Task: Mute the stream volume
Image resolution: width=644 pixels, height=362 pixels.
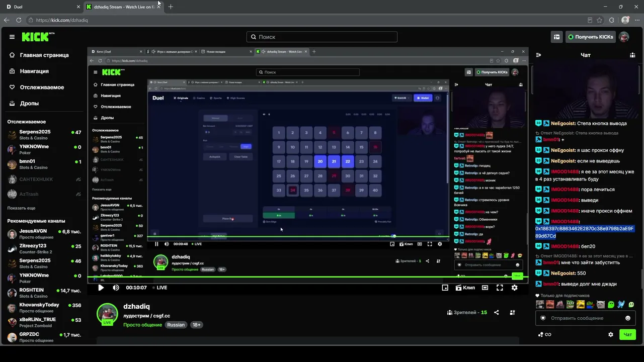Action: pyautogui.click(x=116, y=288)
